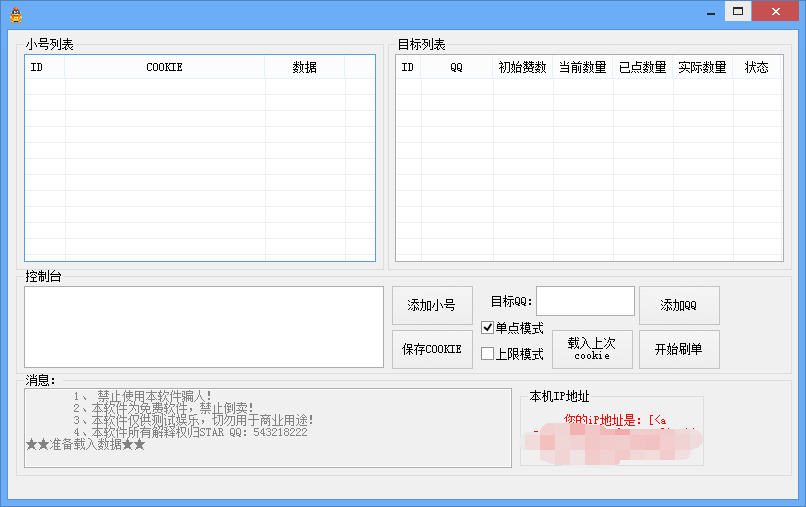Uncheck the 单点模式 checkbox
806x507 pixels.
[487, 328]
